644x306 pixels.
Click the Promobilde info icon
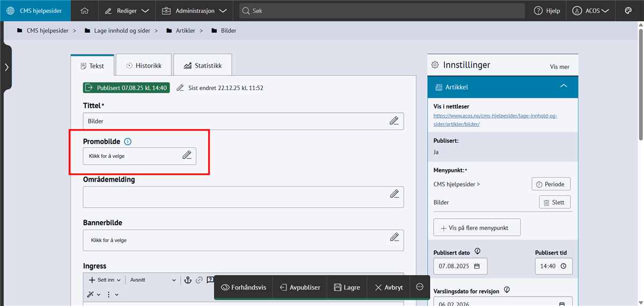coord(128,142)
